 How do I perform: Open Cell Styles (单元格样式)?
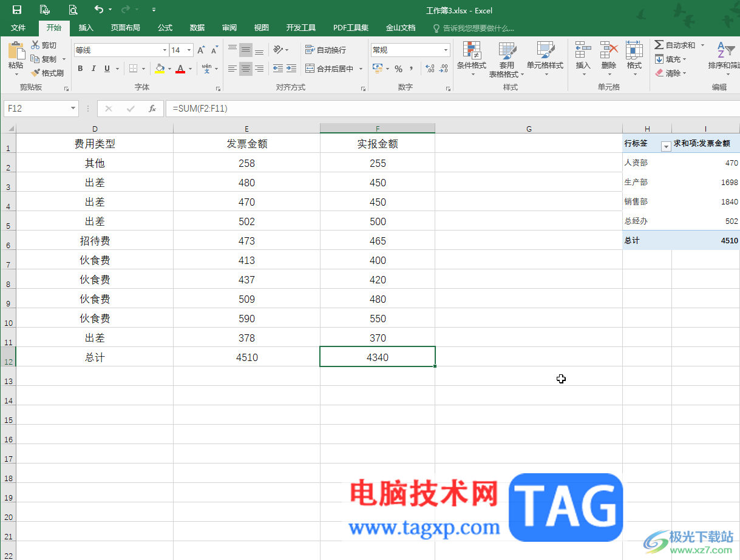[545, 59]
